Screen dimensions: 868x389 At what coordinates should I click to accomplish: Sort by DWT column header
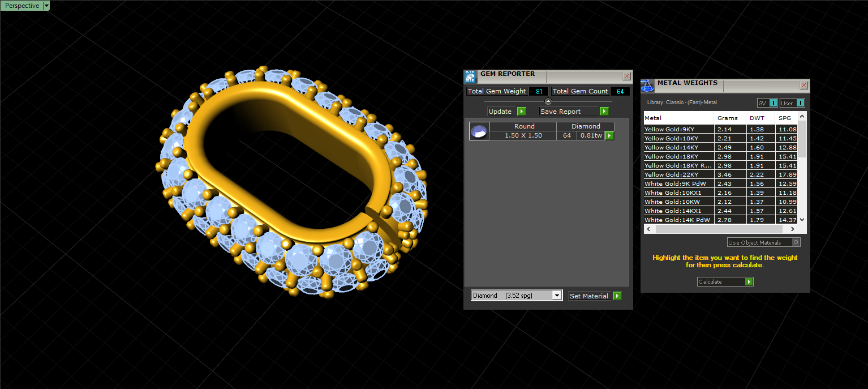coord(761,118)
